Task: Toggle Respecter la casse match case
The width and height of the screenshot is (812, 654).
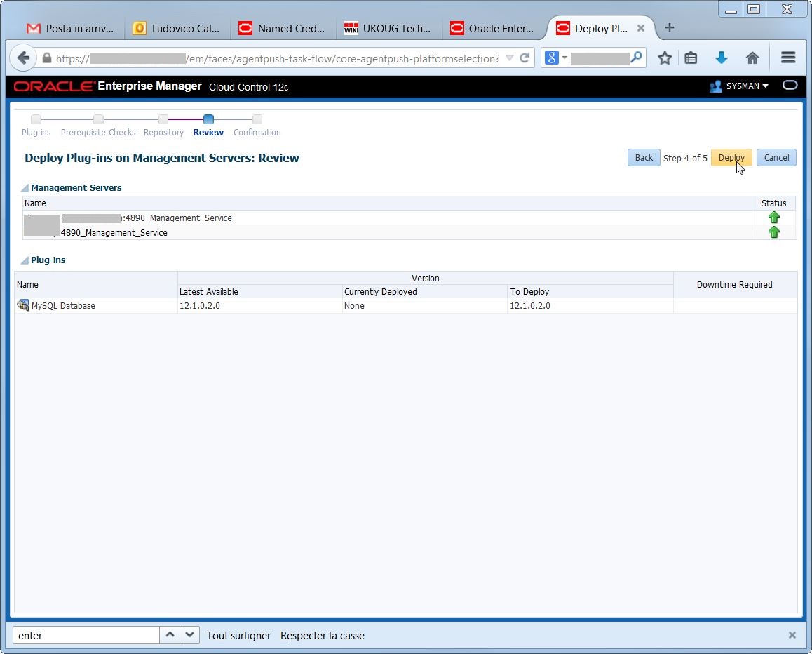Action: [x=322, y=635]
